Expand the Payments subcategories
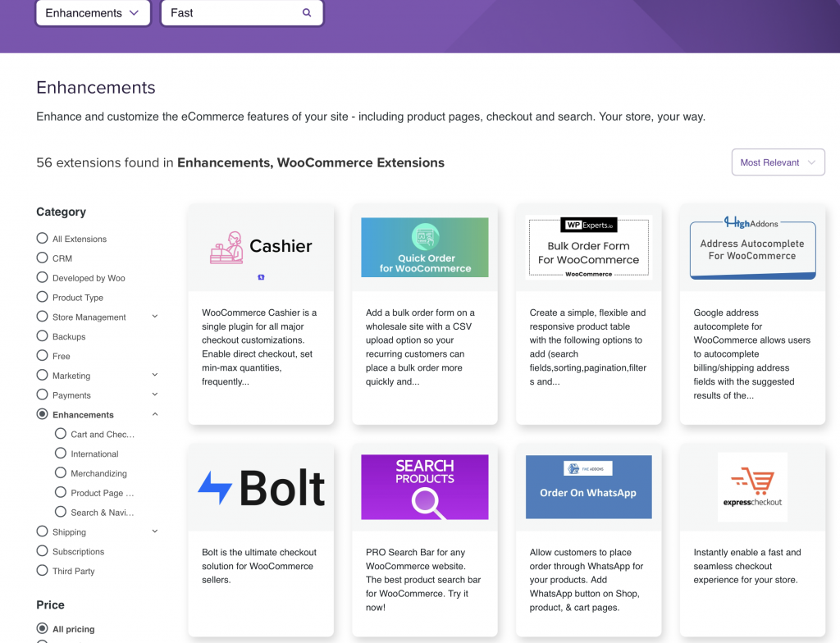Image resolution: width=840 pixels, height=643 pixels. (x=155, y=394)
